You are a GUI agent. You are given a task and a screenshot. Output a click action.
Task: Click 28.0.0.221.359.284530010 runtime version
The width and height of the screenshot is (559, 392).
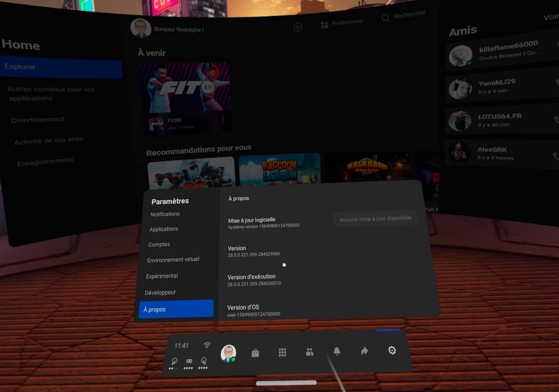click(254, 284)
